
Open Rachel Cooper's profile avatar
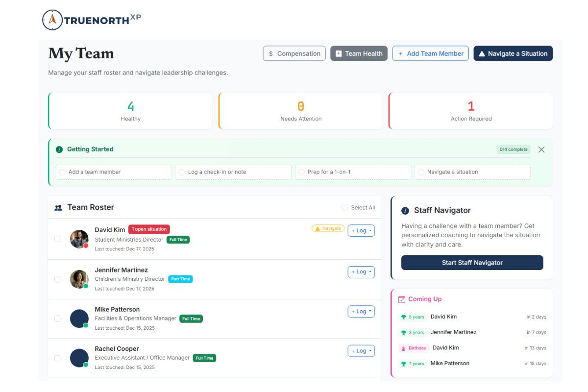point(79,357)
